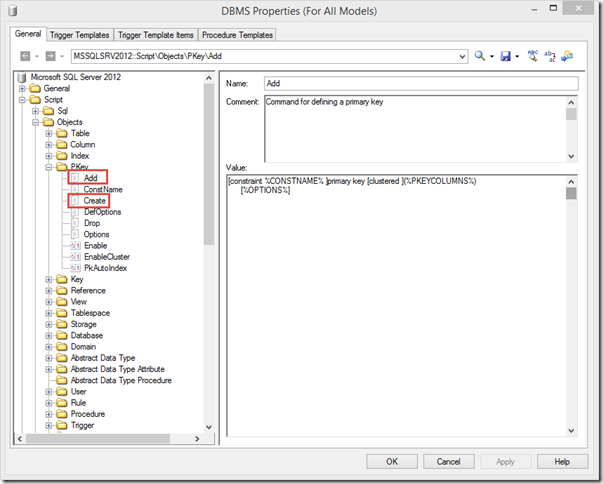Screen dimensions: 603x484
Task: Click the Cancel button
Action: [448, 462]
